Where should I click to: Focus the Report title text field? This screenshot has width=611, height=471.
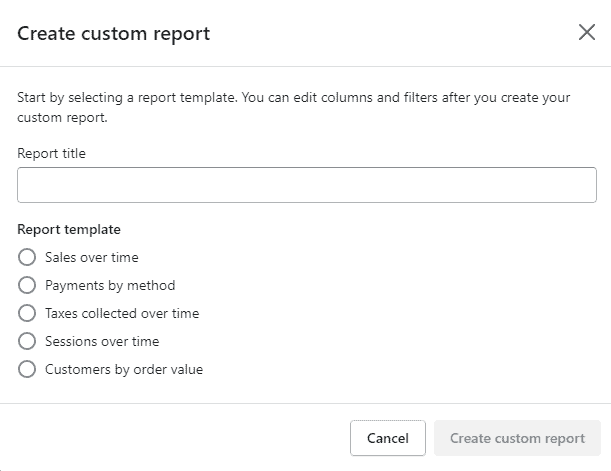coord(307,185)
